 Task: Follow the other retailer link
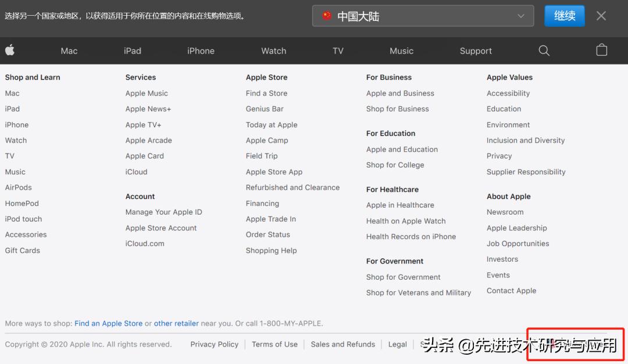coord(176,323)
